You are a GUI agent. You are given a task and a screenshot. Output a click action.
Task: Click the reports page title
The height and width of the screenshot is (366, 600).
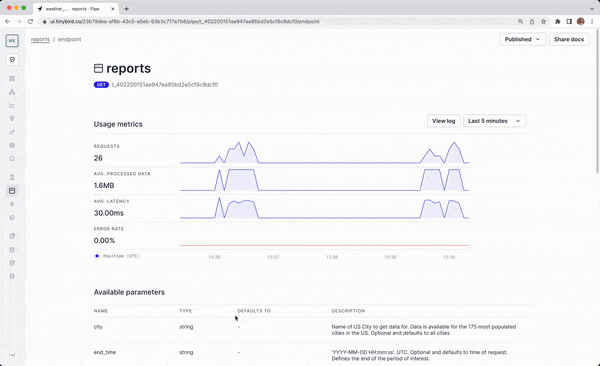click(x=129, y=69)
